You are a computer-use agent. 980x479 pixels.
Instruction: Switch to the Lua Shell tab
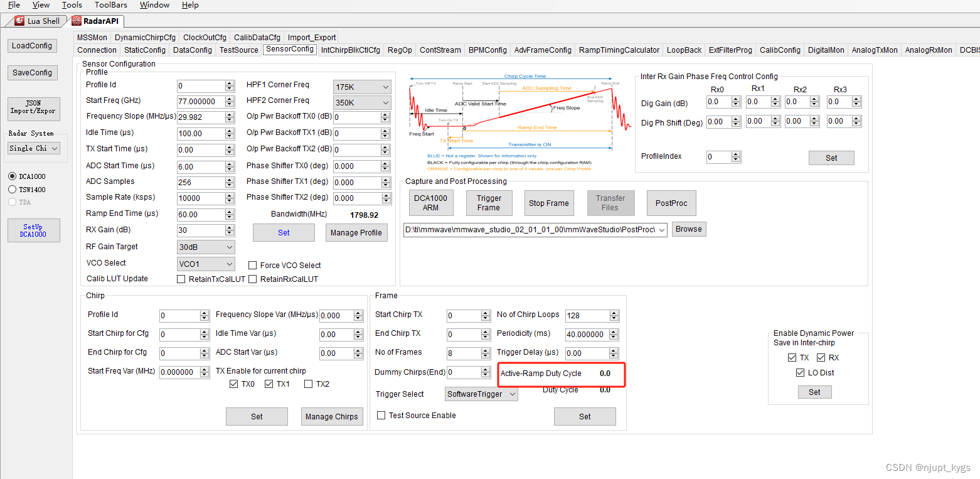(38, 21)
